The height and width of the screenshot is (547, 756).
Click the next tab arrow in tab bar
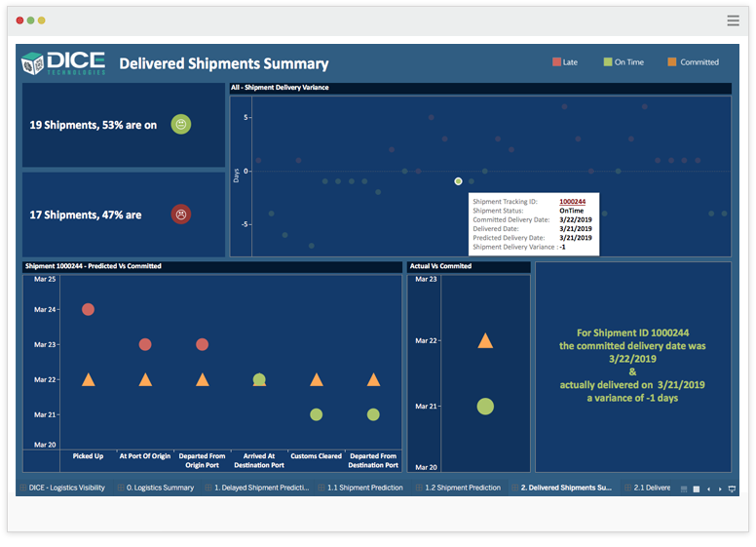tap(720, 488)
